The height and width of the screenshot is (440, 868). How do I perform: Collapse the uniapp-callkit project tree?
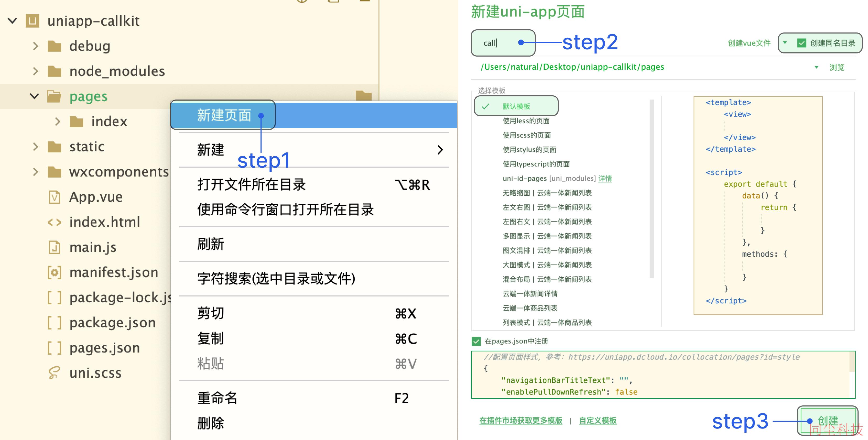(13, 21)
